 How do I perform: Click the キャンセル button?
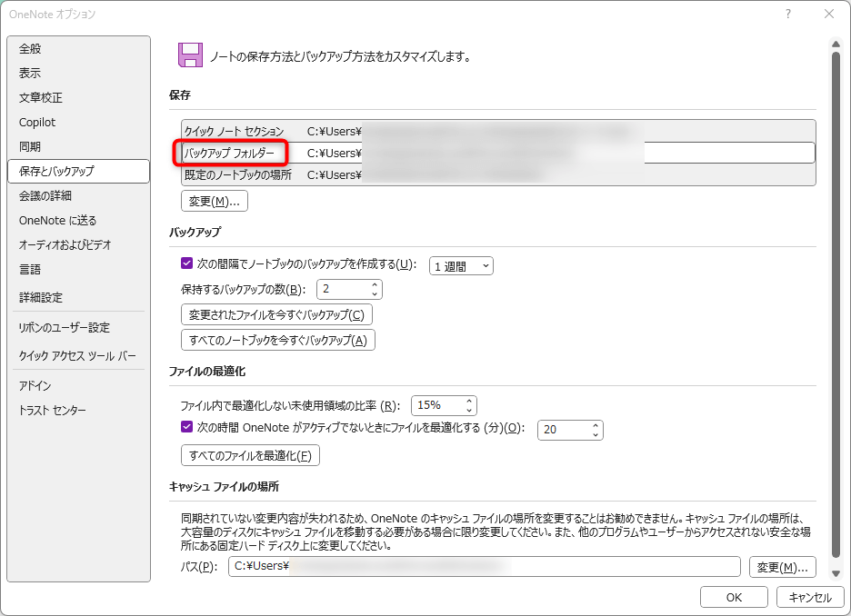[x=810, y=597]
